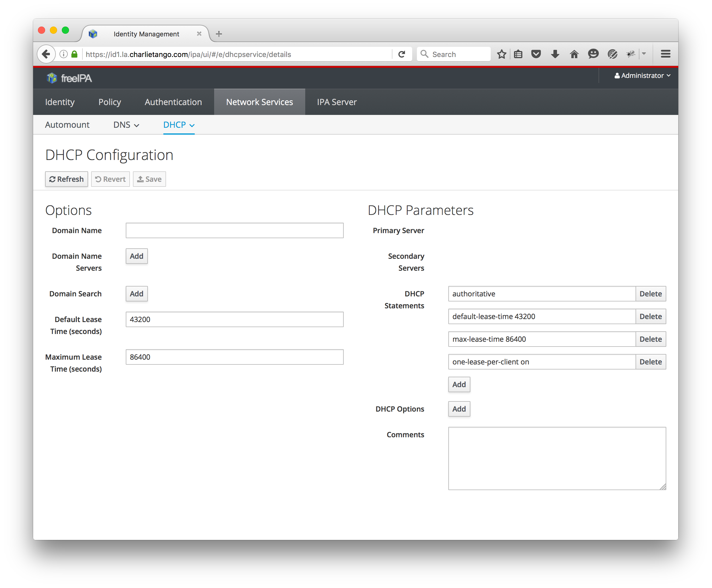The image size is (712, 588).
Task: Open the hamburger menu icon
Action: [665, 54]
